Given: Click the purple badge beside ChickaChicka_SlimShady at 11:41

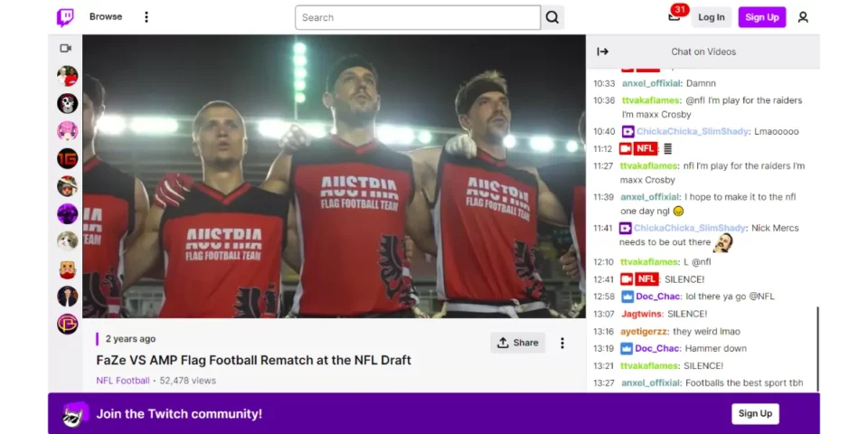Looking at the screenshot, I should (626, 228).
